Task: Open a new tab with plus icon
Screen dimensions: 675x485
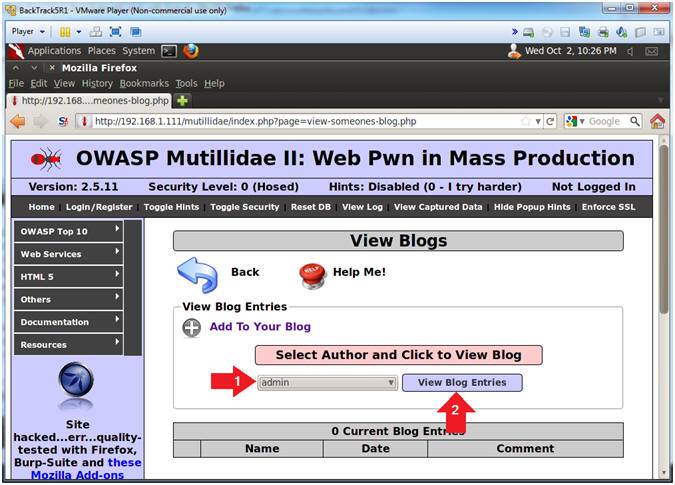Action: [183, 101]
